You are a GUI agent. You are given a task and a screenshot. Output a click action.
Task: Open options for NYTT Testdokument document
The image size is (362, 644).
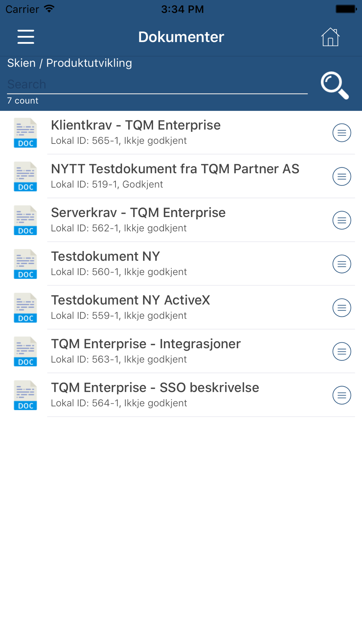[342, 176]
